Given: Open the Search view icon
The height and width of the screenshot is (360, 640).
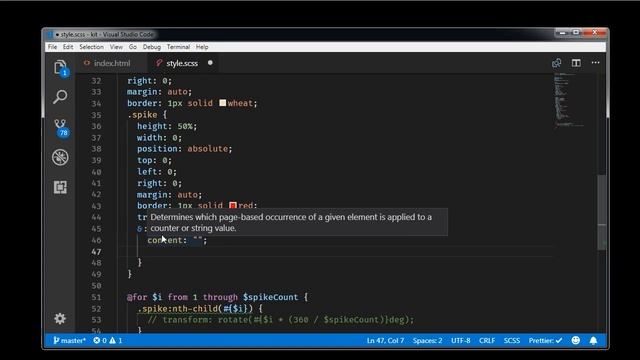Looking at the screenshot, I should click(x=60, y=97).
